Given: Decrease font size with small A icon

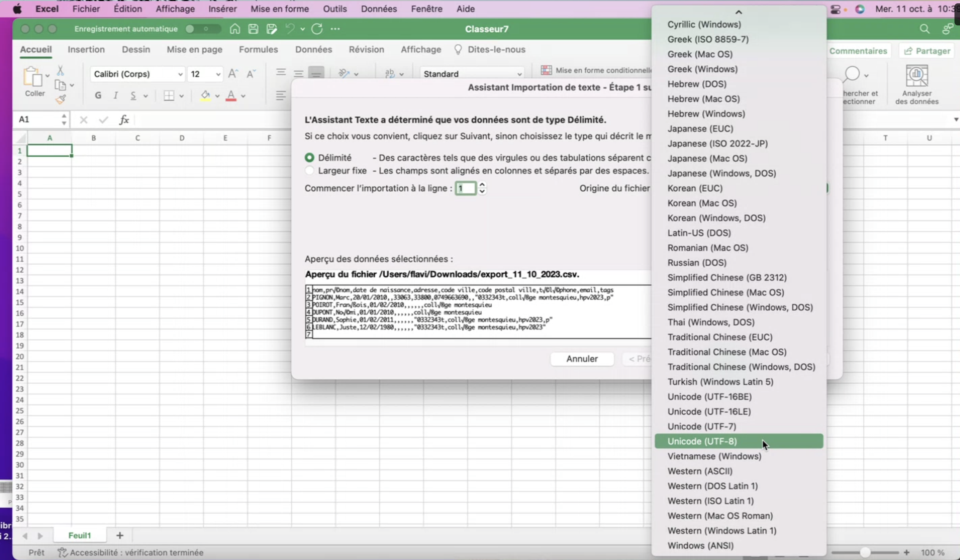Looking at the screenshot, I should (251, 73).
